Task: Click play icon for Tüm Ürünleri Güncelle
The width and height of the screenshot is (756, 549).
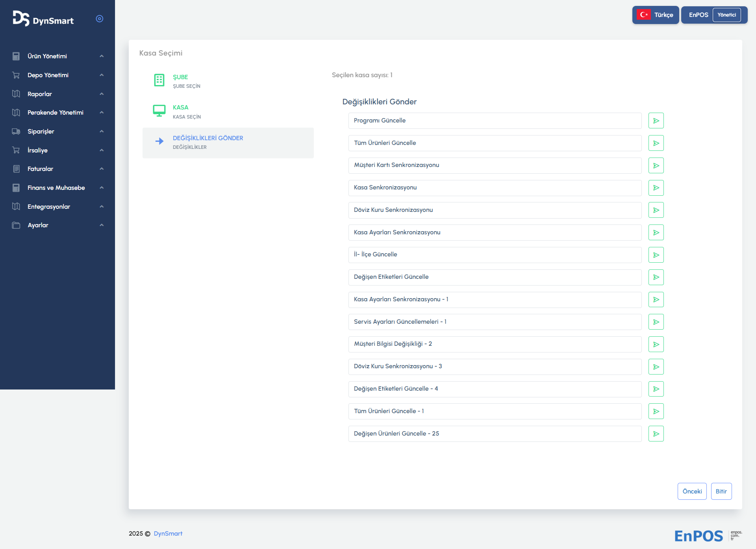Action: (656, 143)
